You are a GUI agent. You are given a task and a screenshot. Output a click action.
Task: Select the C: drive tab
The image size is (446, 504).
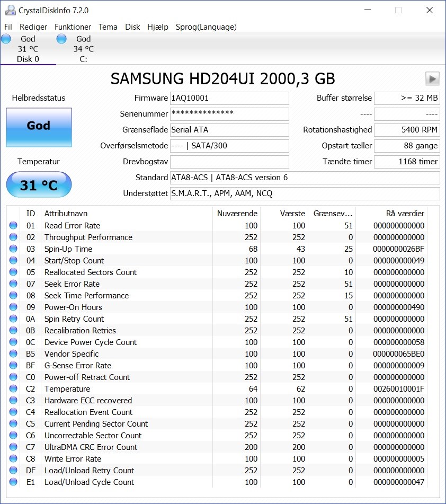point(84,49)
